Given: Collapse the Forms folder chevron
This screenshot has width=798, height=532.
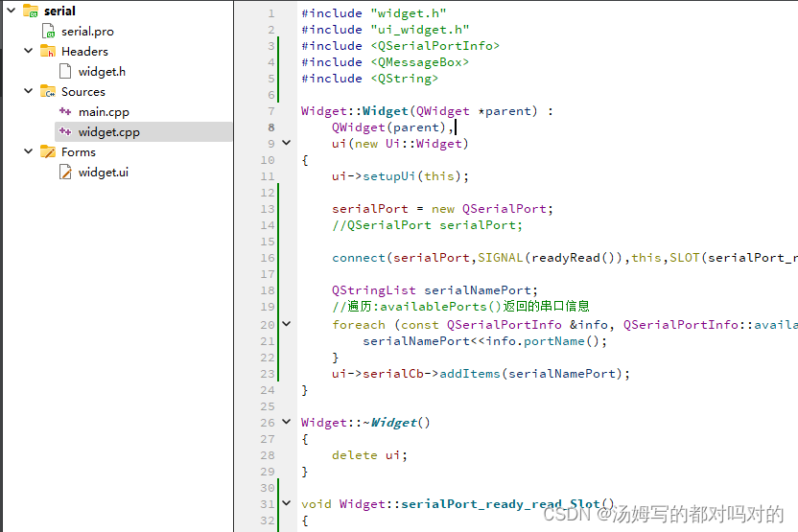Looking at the screenshot, I should tap(29, 151).
